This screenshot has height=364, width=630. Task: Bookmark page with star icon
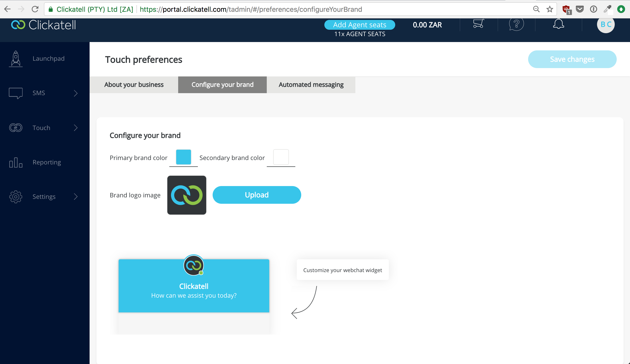550,9
